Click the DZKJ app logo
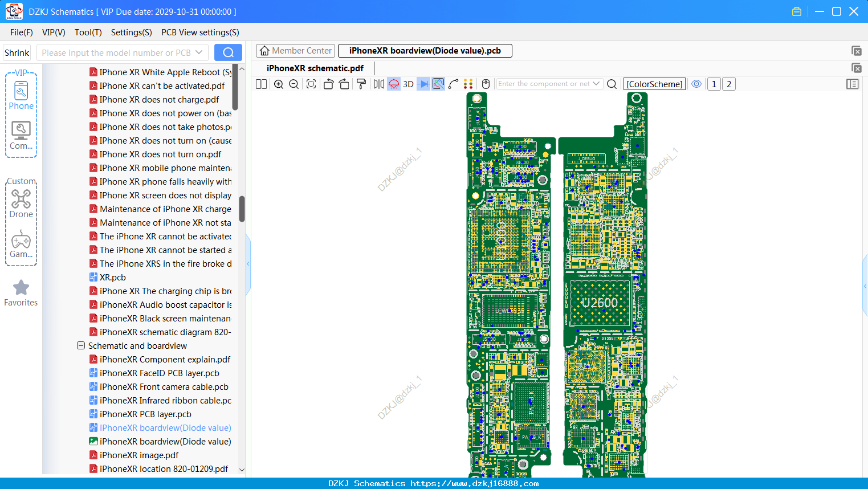Image resolution: width=868 pixels, height=489 pixels. [14, 11]
